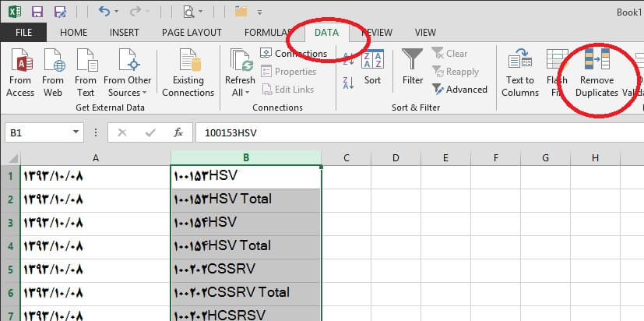Switch to the INSERT tab
This screenshot has height=321, width=644.
pyautogui.click(x=125, y=33)
